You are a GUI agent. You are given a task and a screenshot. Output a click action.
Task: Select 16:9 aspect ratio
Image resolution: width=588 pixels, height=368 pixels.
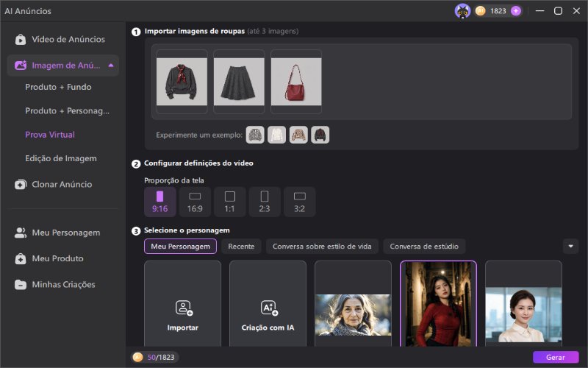click(x=195, y=202)
